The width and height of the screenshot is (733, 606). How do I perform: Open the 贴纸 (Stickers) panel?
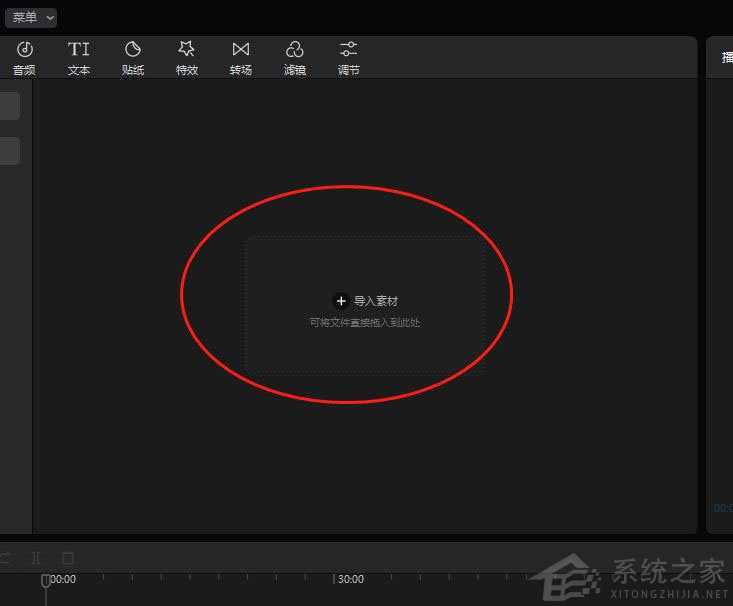click(133, 58)
